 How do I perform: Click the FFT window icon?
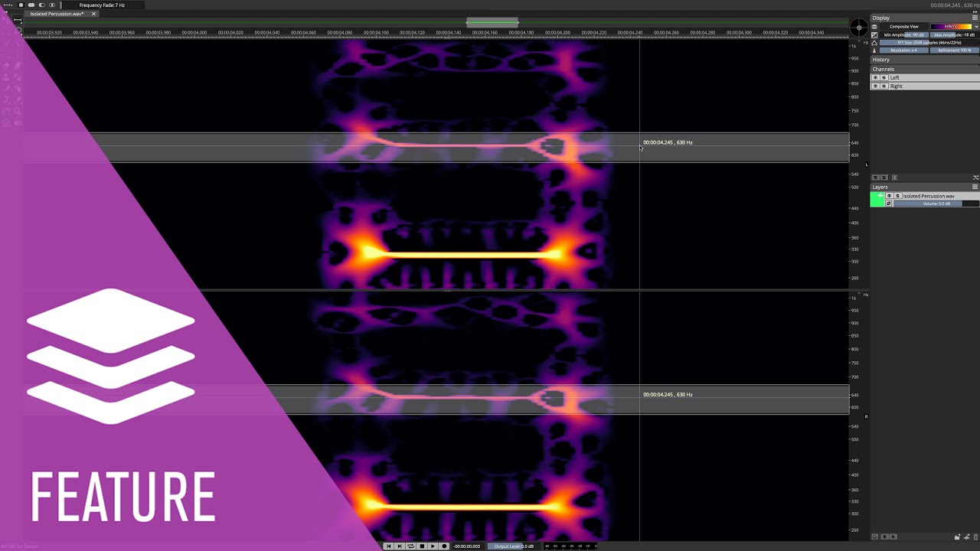click(x=874, y=43)
